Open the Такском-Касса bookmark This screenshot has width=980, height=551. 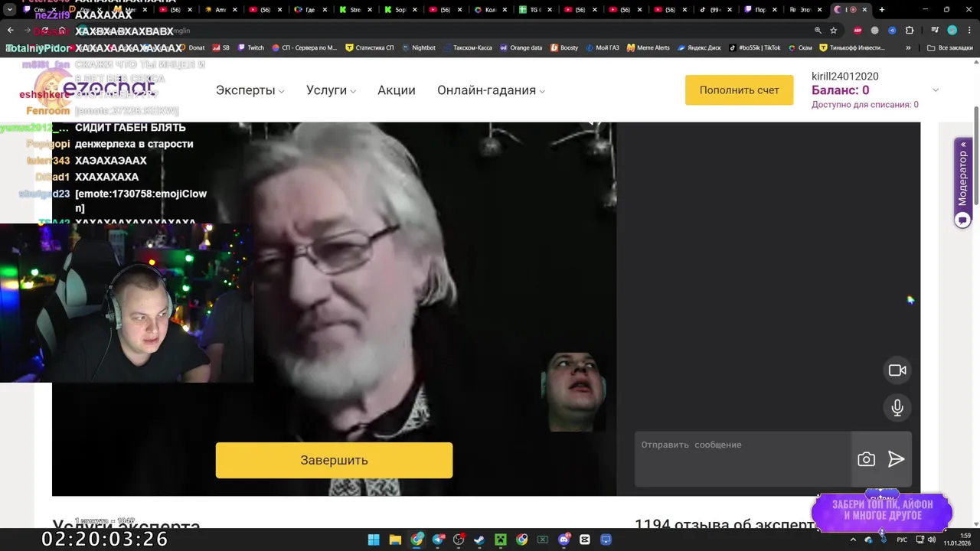point(467,47)
